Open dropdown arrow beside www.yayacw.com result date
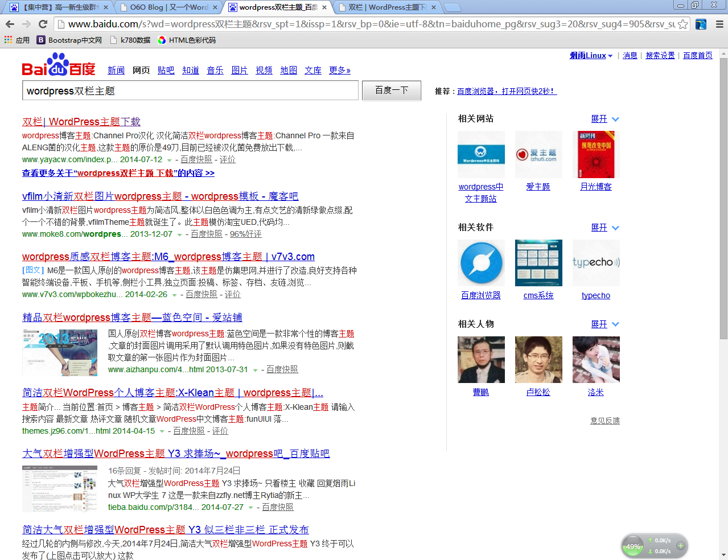Screen dimensions: 728x560 click(x=169, y=160)
